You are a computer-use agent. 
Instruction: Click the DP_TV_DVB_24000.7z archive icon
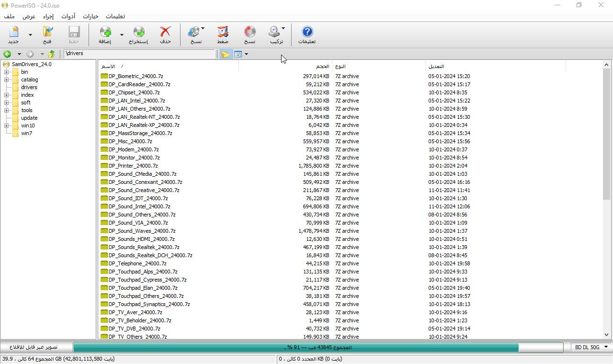coord(104,329)
